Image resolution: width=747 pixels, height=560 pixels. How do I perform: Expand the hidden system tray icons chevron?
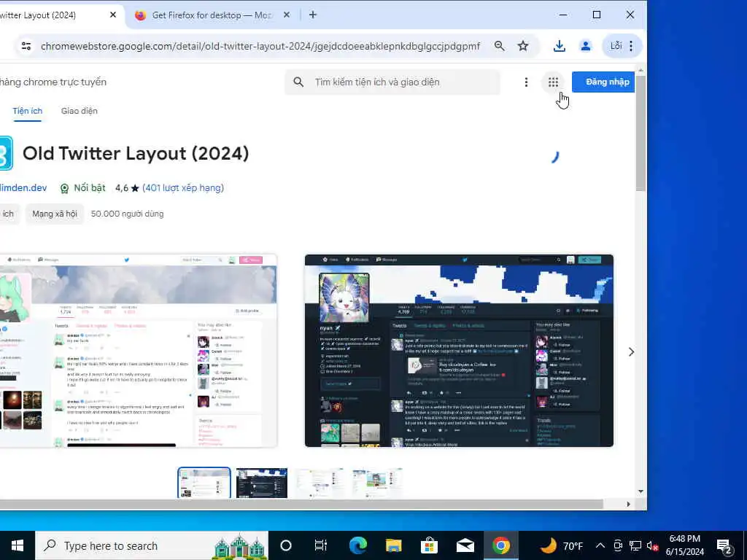coord(600,545)
